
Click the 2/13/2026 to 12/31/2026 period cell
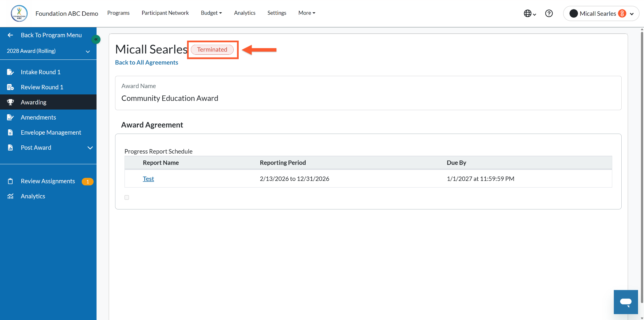pos(294,179)
